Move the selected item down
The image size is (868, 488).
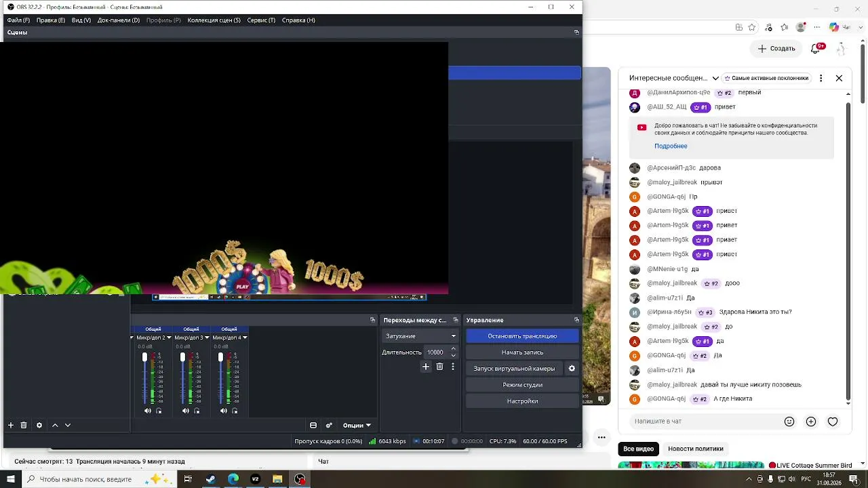pos(68,426)
